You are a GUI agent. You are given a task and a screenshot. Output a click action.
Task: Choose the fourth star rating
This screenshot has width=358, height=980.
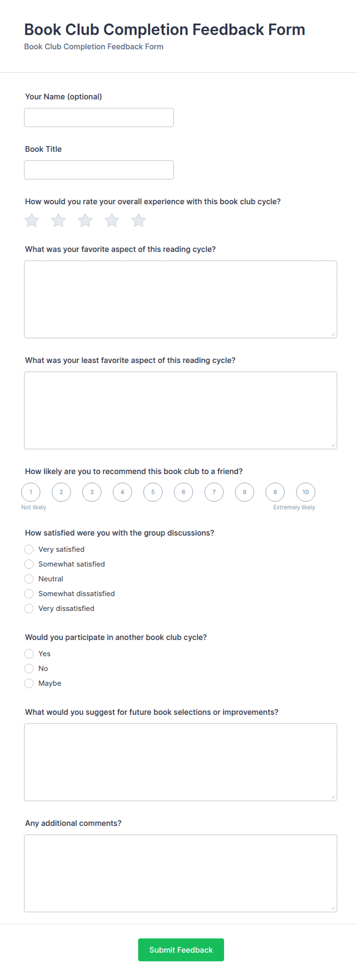[112, 220]
